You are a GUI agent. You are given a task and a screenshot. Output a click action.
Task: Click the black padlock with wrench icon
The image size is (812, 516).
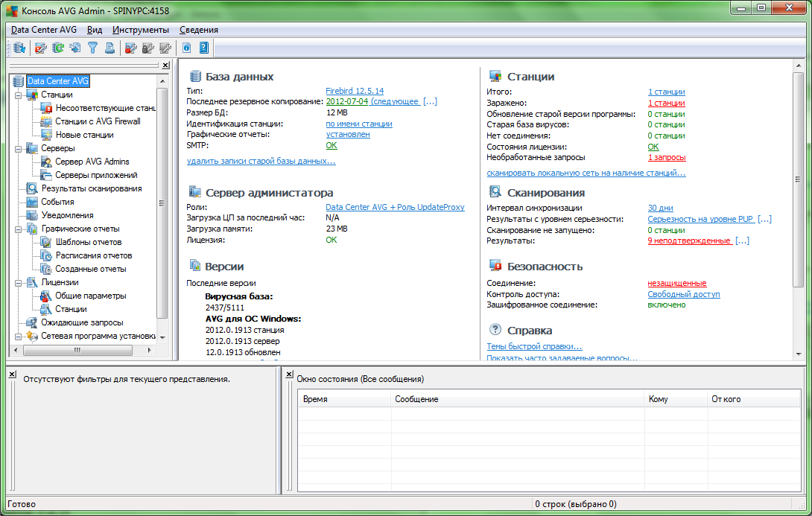[148, 48]
